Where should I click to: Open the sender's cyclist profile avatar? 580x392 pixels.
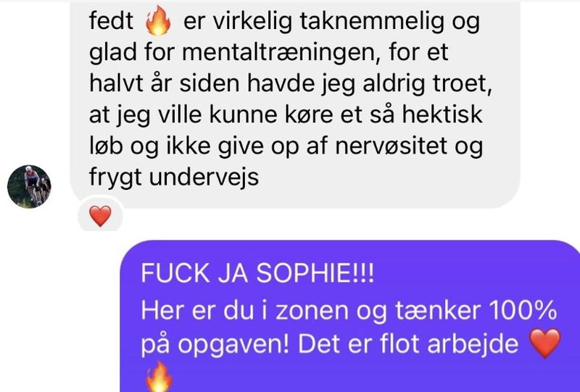click(x=29, y=186)
